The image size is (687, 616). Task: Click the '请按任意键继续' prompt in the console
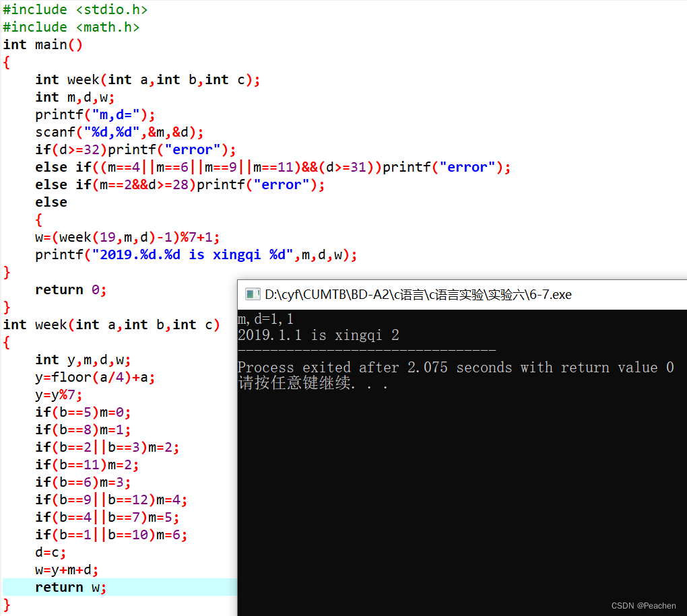pyautogui.click(x=313, y=383)
